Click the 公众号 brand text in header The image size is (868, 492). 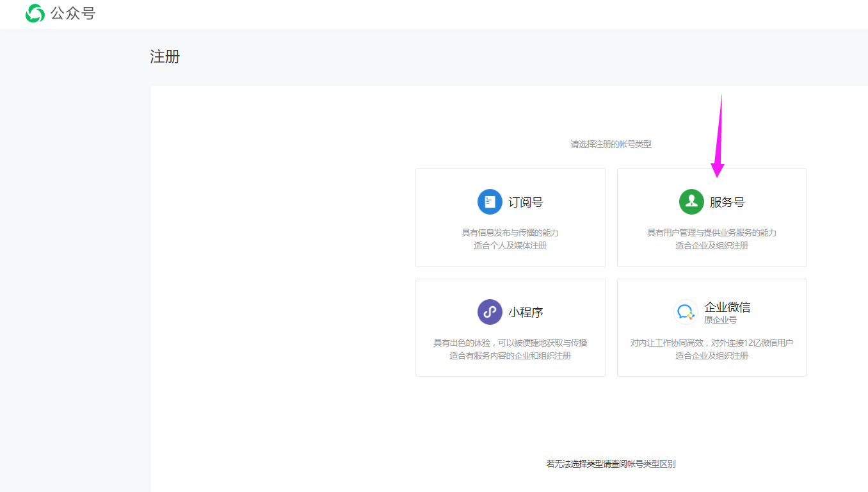point(73,13)
